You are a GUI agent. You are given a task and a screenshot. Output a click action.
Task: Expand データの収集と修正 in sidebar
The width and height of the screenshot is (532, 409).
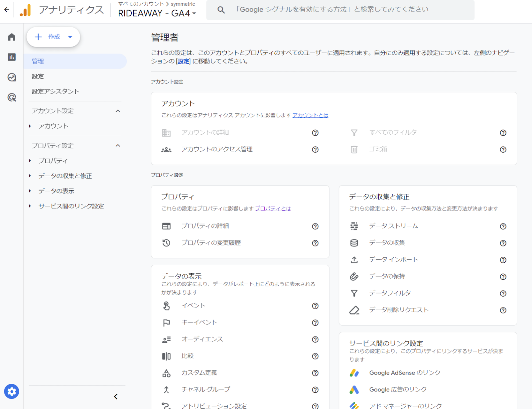(30, 176)
